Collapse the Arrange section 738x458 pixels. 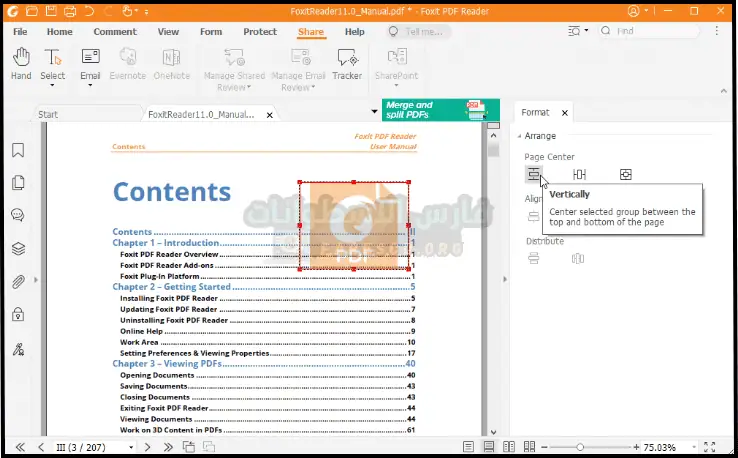tap(520, 136)
